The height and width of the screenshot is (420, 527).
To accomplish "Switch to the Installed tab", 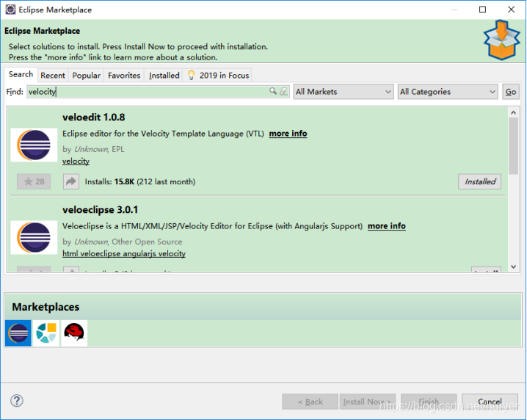I will click(164, 76).
